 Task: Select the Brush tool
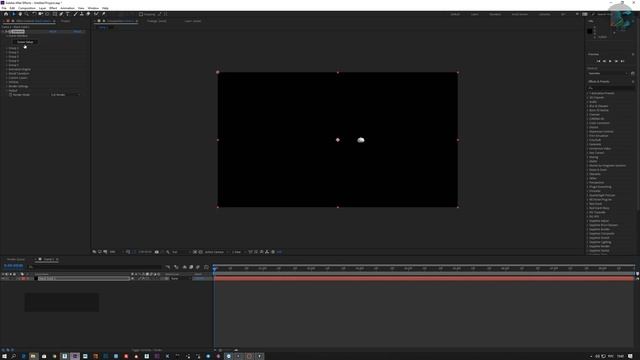(76, 14)
